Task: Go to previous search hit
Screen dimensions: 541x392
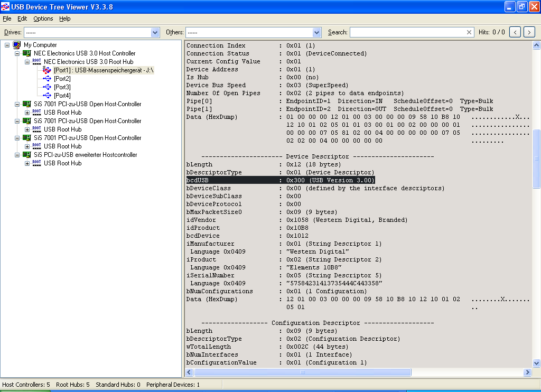Action: (515, 32)
